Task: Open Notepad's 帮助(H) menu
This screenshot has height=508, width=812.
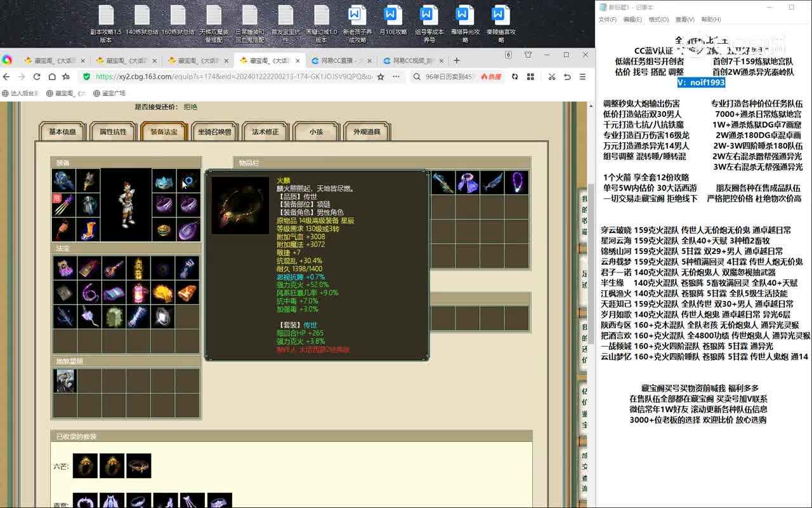Action: click(710, 20)
